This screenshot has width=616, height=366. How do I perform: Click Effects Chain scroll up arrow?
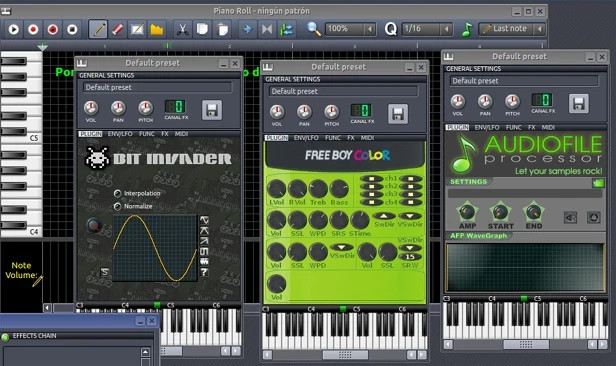[x=145, y=352]
